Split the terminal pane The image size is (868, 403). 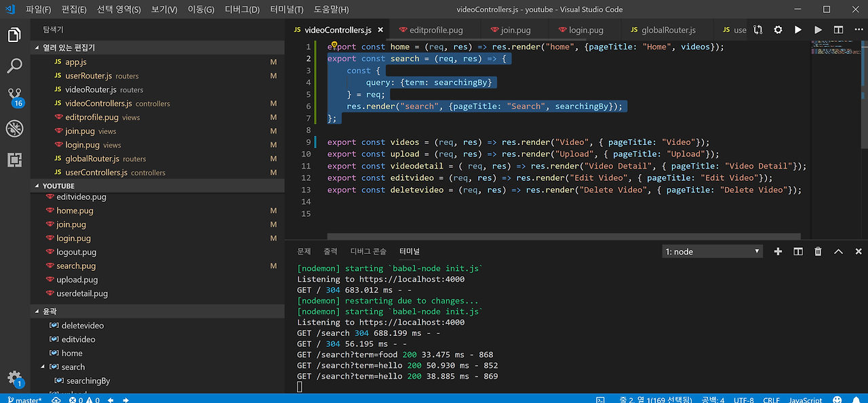[798, 251]
